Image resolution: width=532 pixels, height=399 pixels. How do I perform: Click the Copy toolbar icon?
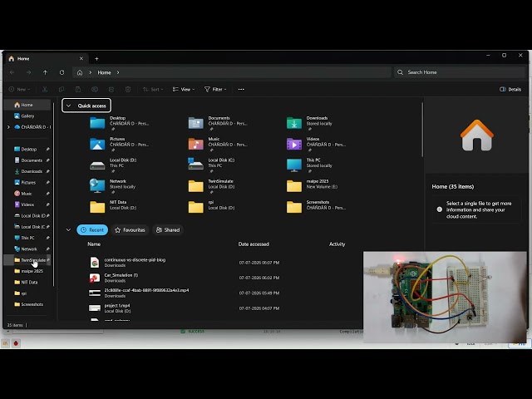coord(62,89)
